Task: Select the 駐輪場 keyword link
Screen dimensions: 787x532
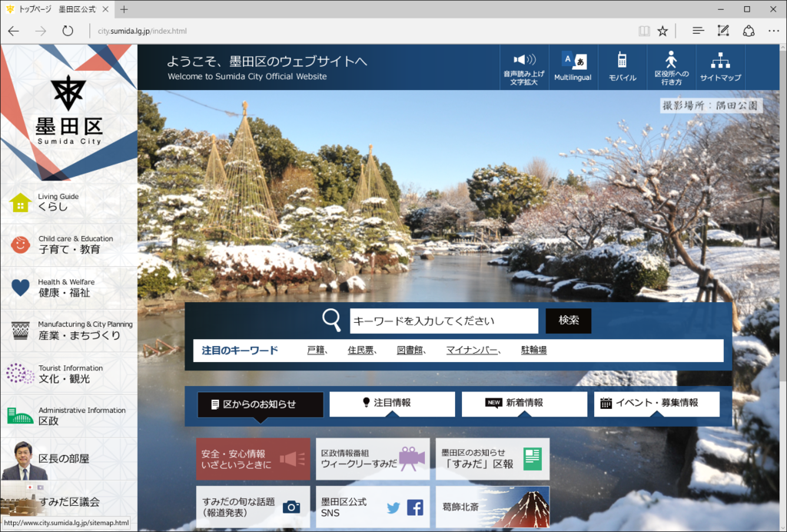Action: [533, 350]
